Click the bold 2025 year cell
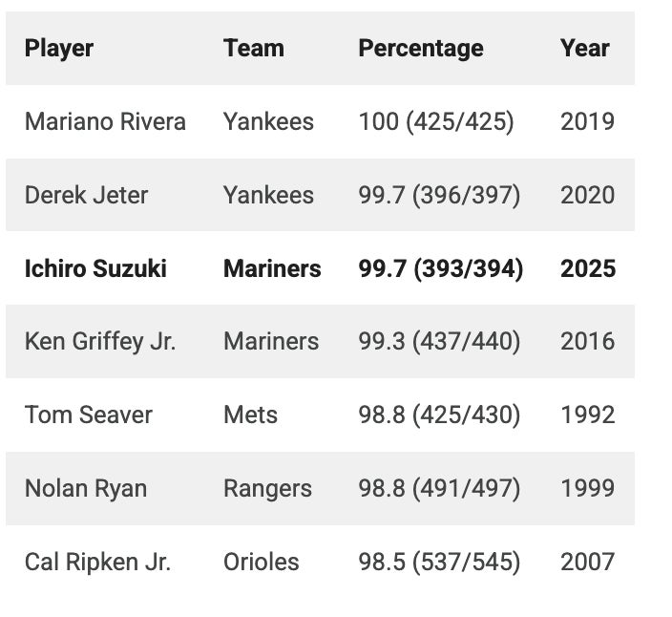This screenshot has height=617, width=672. [588, 268]
